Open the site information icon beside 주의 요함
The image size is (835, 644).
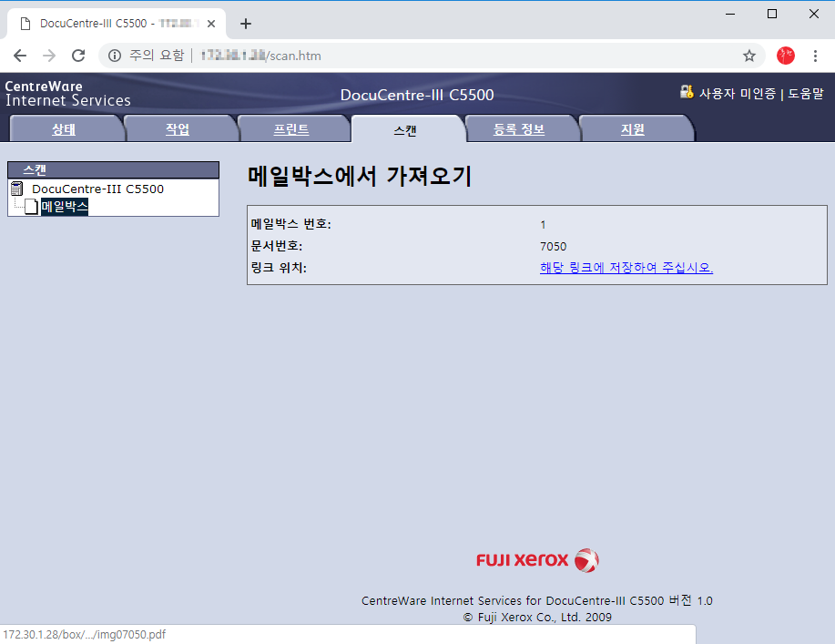115,56
